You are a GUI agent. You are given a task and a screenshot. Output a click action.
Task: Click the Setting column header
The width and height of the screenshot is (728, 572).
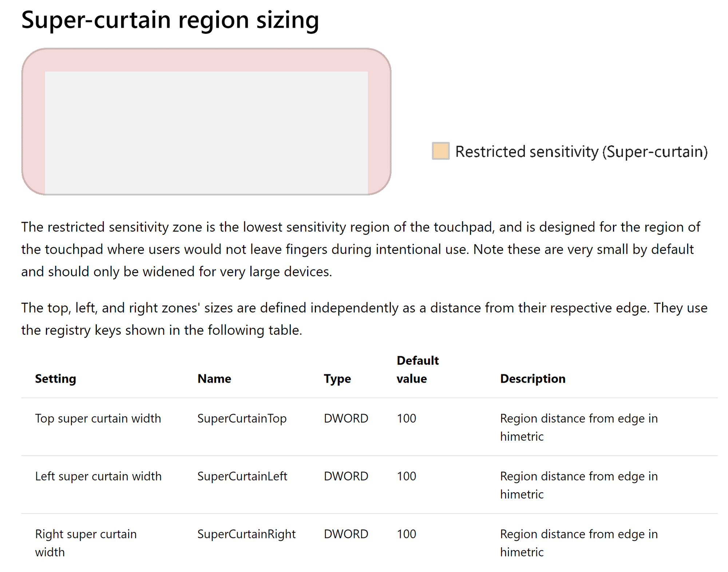coord(55,379)
